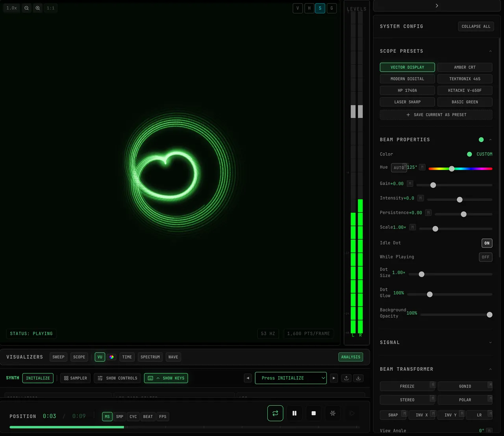This screenshot has width=504, height=436.
Task: Click Save Current as Preset
Action: point(436,115)
